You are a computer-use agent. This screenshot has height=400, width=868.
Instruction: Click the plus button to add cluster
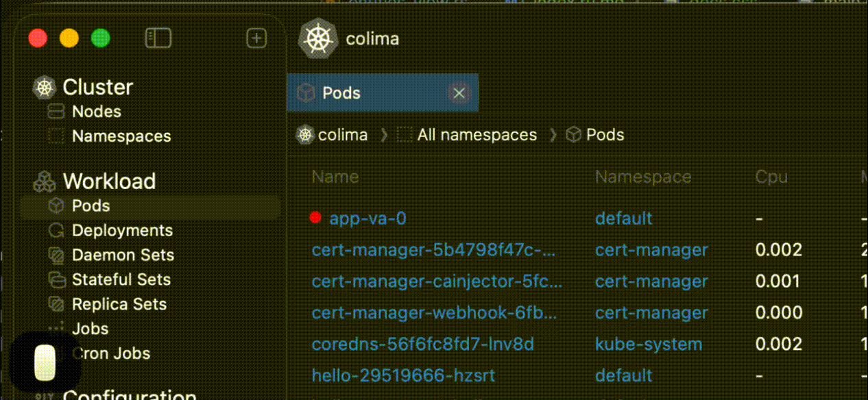point(256,38)
